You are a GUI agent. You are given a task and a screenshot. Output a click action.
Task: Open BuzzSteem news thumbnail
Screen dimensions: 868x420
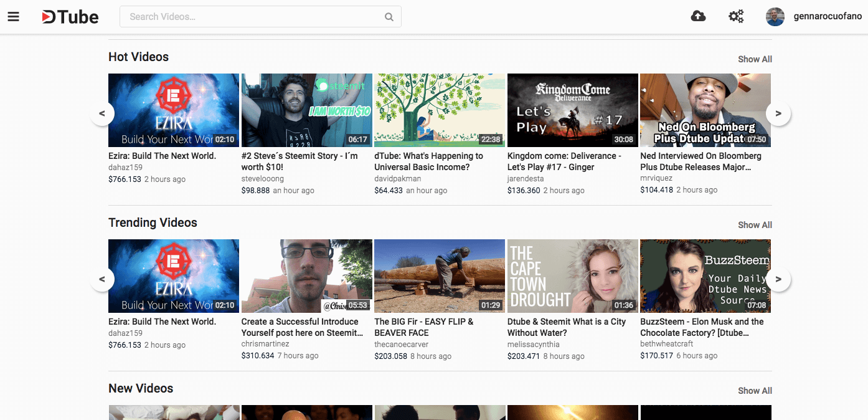coord(705,276)
